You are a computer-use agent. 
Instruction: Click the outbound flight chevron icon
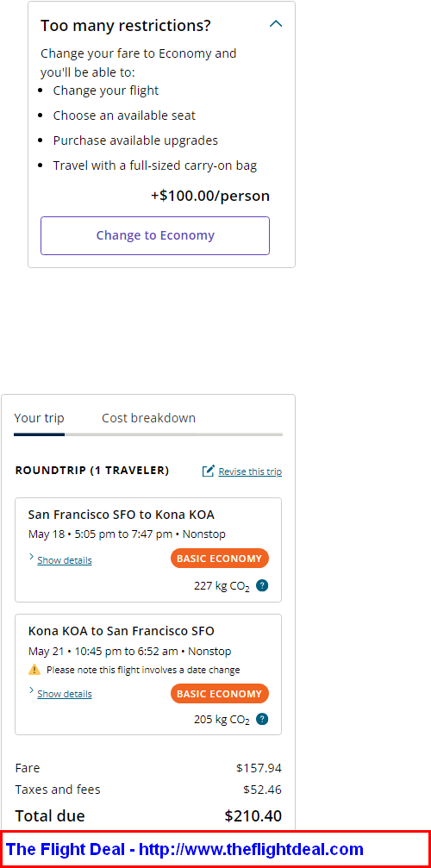click(31, 557)
